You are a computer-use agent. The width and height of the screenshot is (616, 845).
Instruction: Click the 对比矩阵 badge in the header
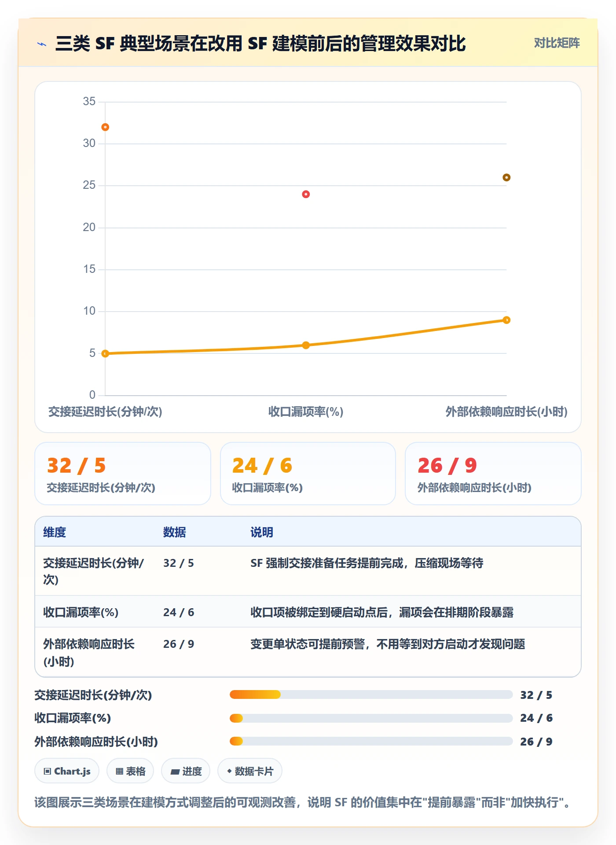click(x=557, y=43)
